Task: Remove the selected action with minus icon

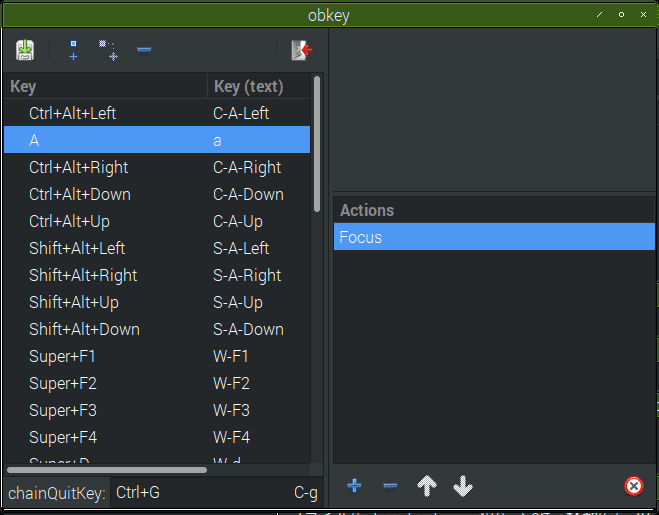Action: point(390,486)
